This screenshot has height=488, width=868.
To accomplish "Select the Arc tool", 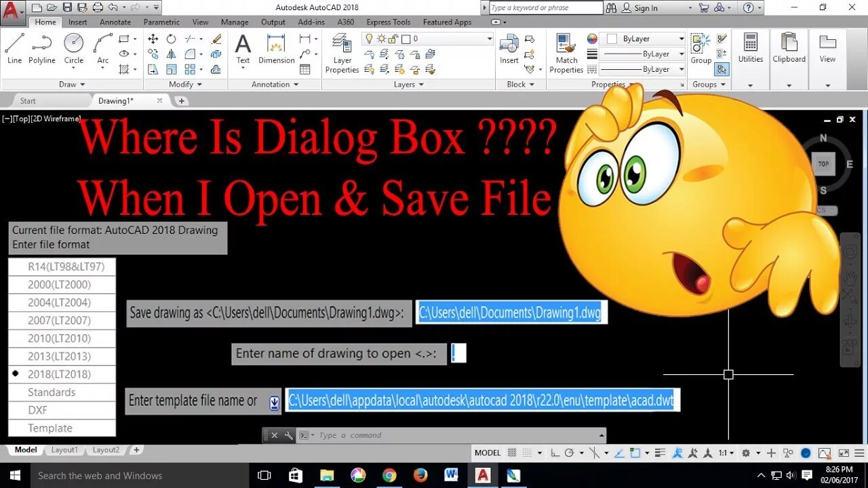I will (x=102, y=48).
